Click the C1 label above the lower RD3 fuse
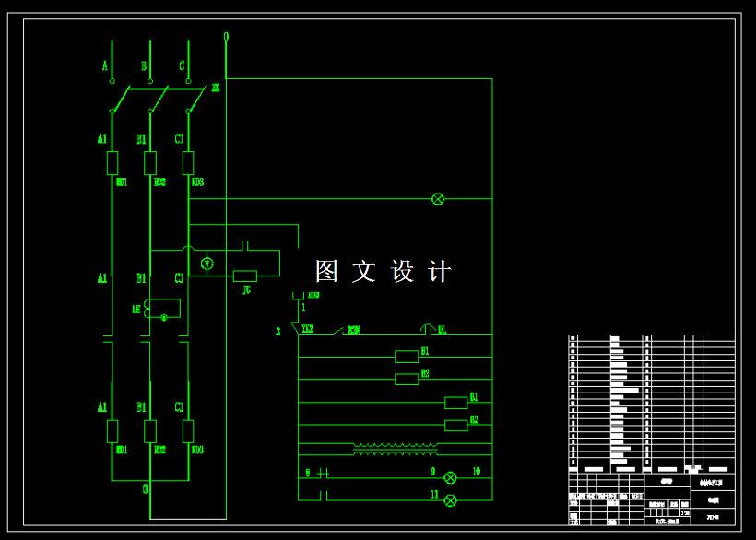This screenshot has height=540, width=756. pos(179,407)
